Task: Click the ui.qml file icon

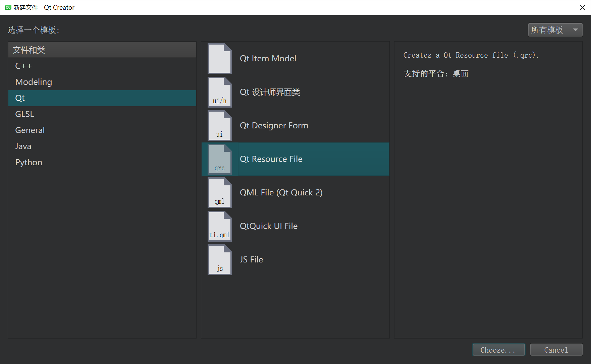Action: pos(220,226)
